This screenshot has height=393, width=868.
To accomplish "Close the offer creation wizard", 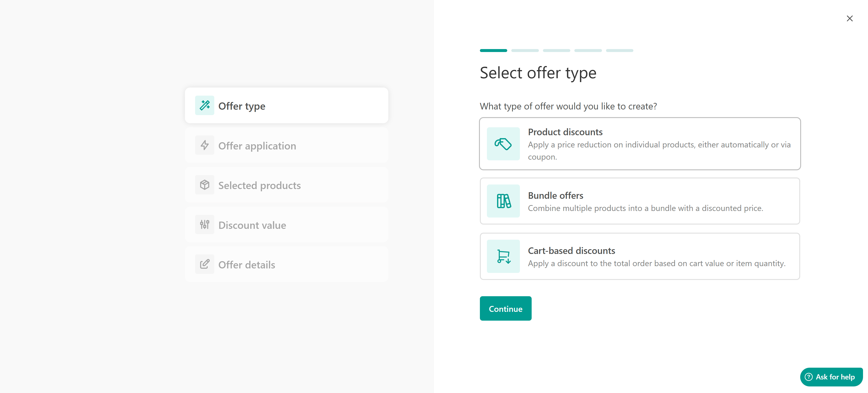I will [849, 19].
